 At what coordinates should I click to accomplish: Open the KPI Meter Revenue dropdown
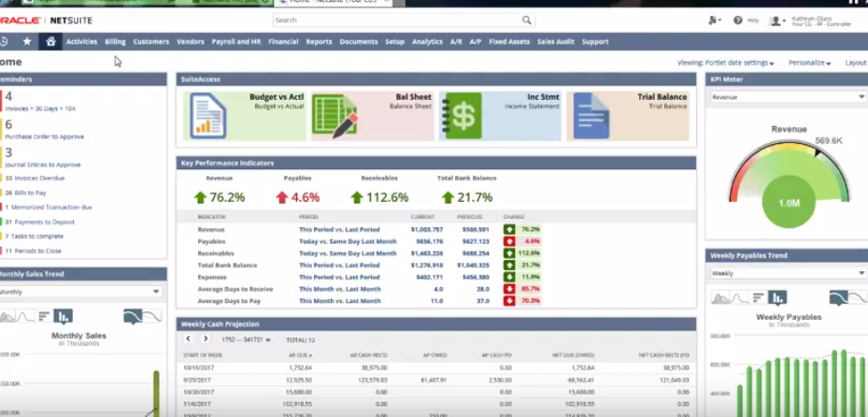click(788, 97)
